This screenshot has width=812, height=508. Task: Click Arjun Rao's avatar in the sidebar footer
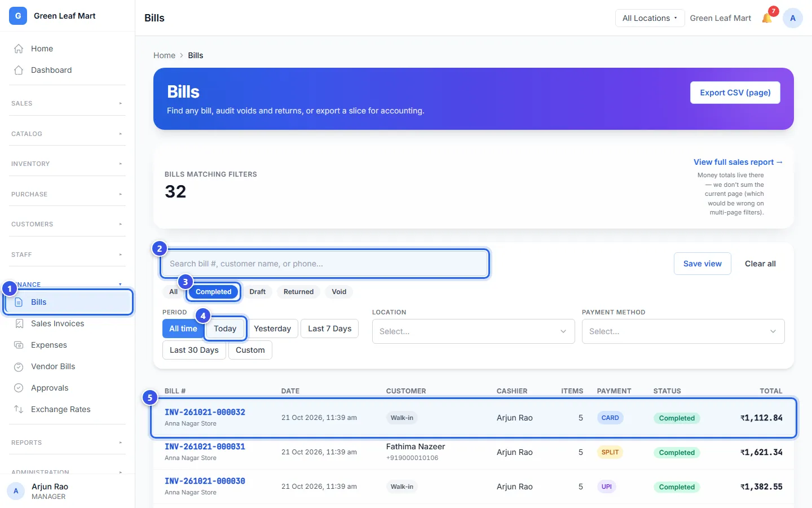point(16,491)
